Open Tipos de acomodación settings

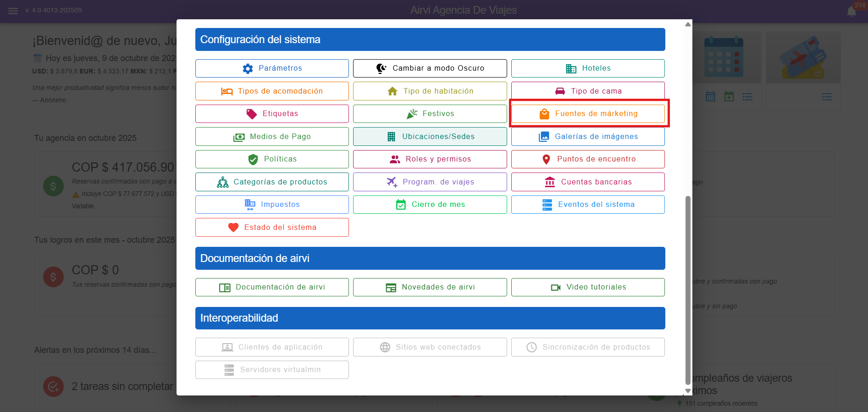click(272, 91)
